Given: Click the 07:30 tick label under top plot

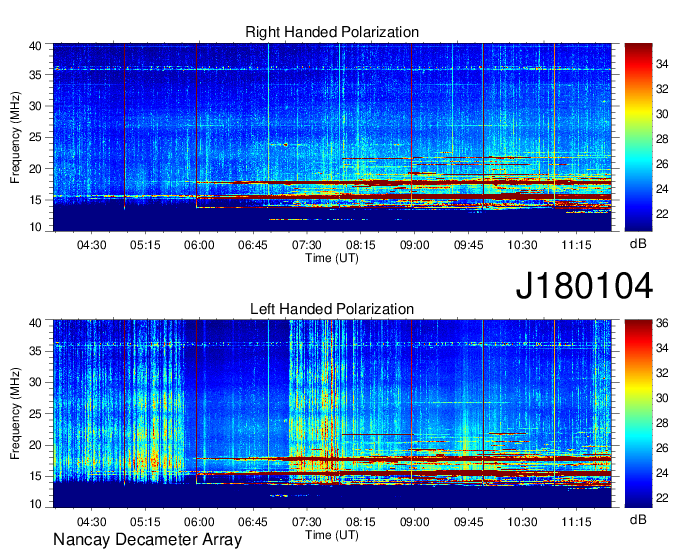Looking at the screenshot, I should point(307,245).
